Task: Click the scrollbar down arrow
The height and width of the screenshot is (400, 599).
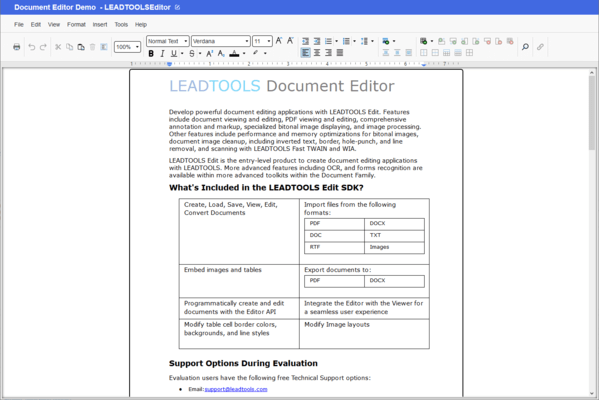Action: [592, 394]
